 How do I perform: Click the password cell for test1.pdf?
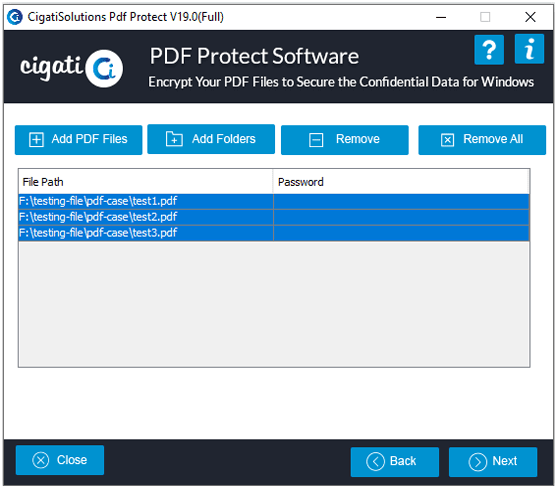pos(401,201)
